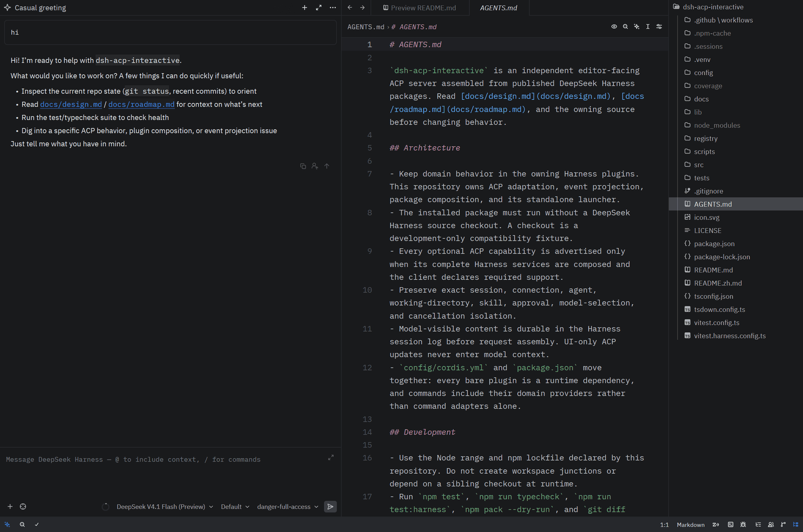The image size is (803, 532).
Task: Add context with plus icon below message box
Action: [x=10, y=506]
